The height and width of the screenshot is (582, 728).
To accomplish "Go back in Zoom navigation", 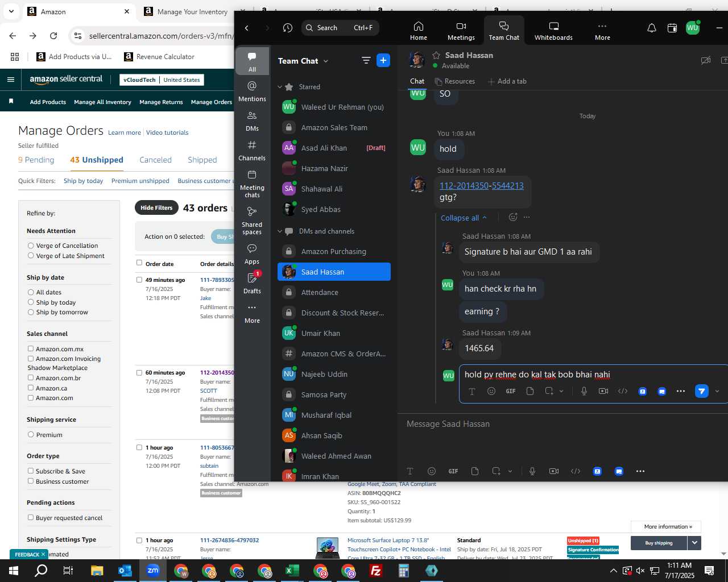I will tap(247, 28).
